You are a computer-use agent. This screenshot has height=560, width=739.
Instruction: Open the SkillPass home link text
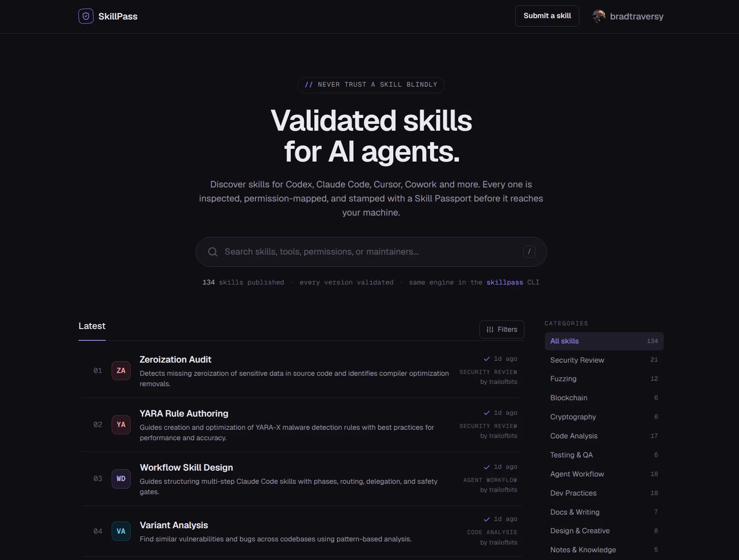pyautogui.click(x=118, y=16)
